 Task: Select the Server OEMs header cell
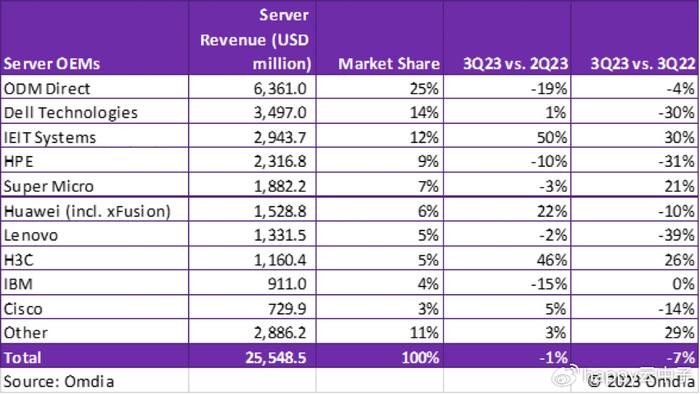pos(95,37)
